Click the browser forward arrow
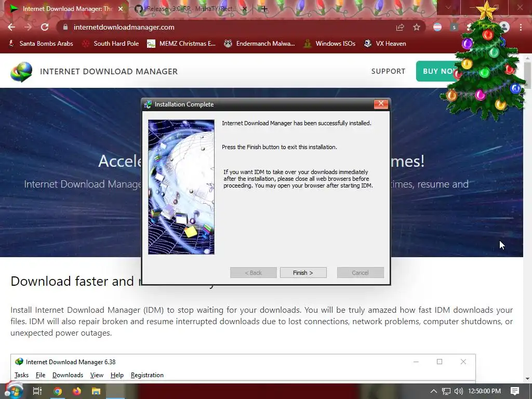The image size is (532, 399). [28, 27]
